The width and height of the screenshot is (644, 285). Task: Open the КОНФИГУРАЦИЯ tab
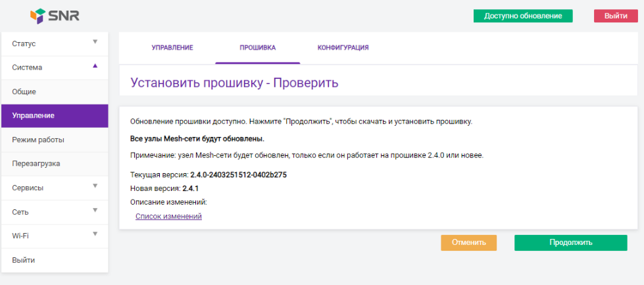343,48
